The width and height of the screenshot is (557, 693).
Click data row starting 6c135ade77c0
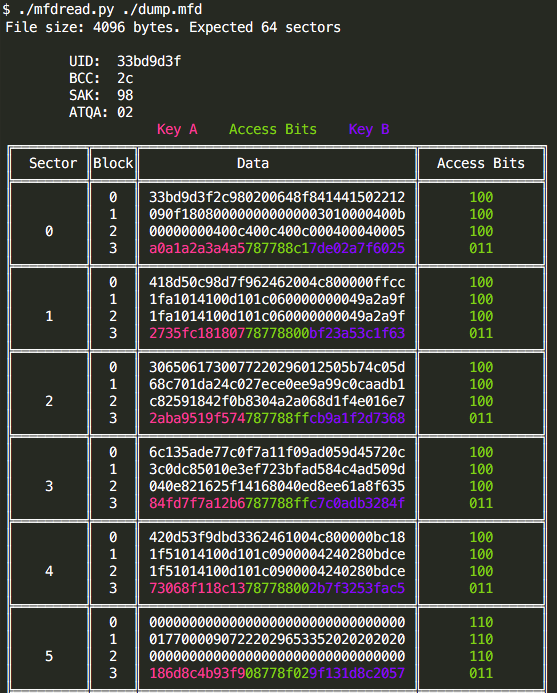coord(277,452)
